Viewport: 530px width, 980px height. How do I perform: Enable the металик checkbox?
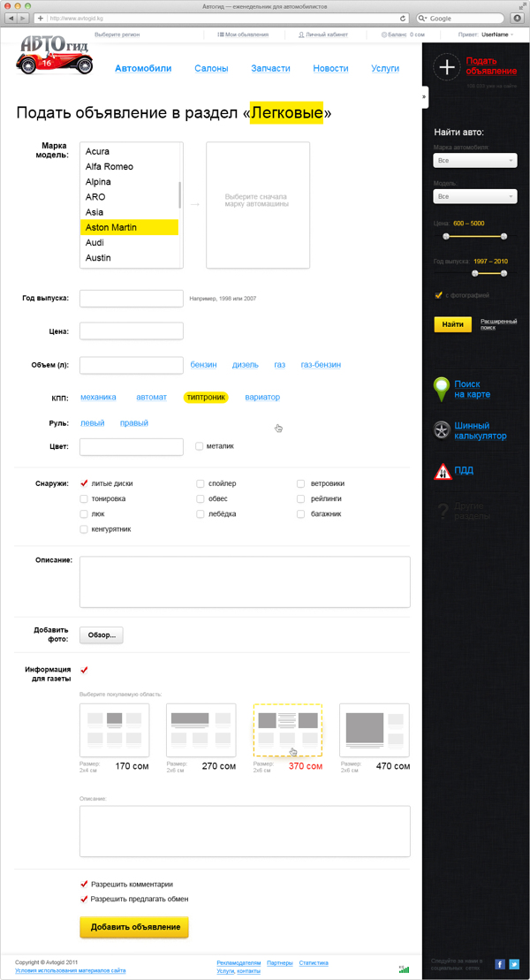coord(200,446)
